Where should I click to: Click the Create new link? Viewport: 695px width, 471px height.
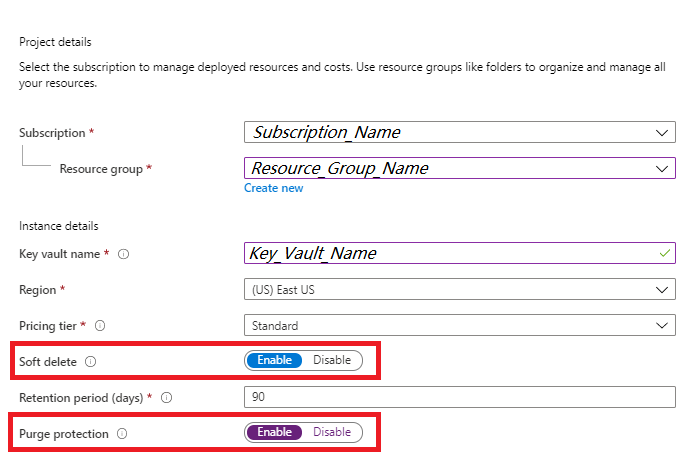[x=273, y=188]
